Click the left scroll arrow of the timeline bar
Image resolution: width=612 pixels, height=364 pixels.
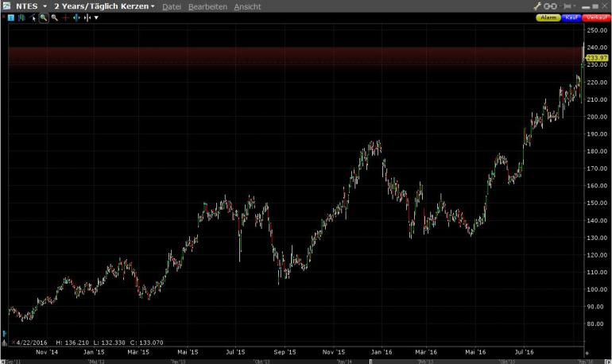(3, 362)
